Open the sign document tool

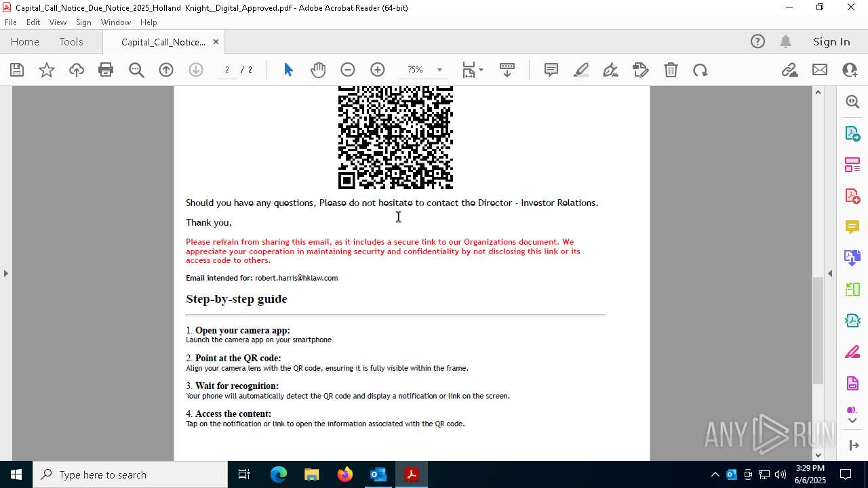point(610,70)
